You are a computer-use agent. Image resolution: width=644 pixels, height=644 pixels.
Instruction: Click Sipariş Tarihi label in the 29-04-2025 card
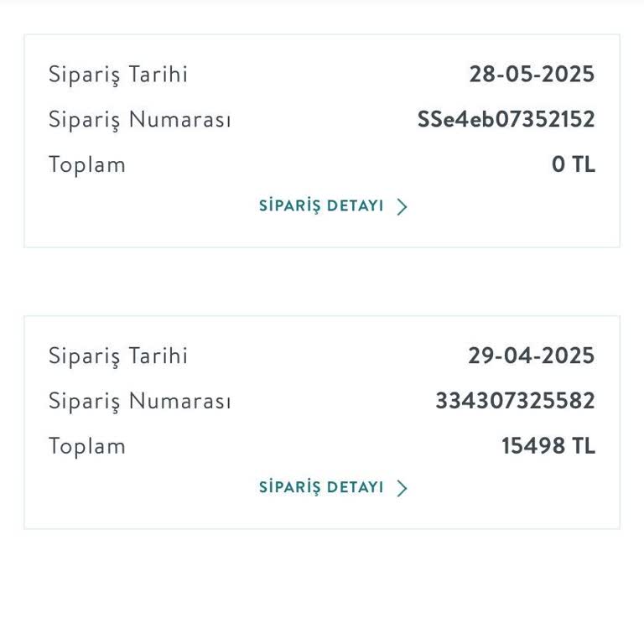pyautogui.click(x=118, y=356)
